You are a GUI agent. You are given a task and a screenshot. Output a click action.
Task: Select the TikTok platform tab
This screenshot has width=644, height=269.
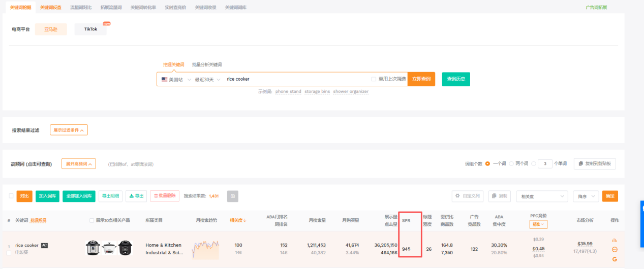pos(90,29)
